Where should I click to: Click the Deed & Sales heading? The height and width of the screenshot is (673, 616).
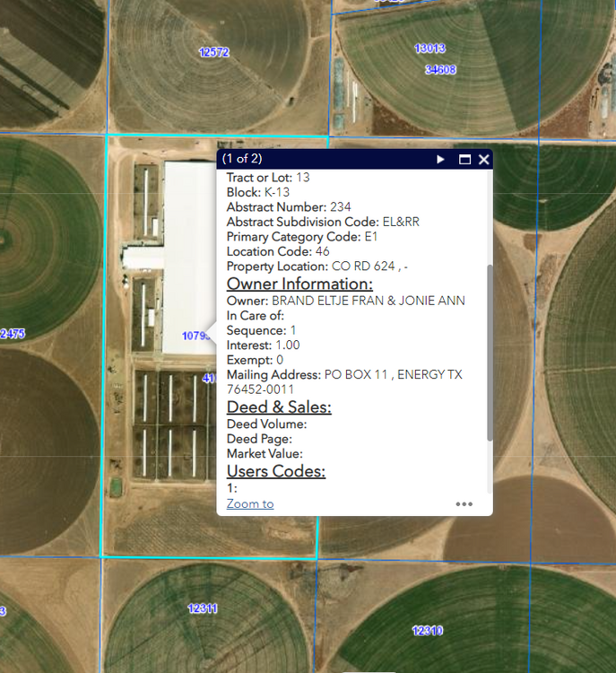point(279,407)
